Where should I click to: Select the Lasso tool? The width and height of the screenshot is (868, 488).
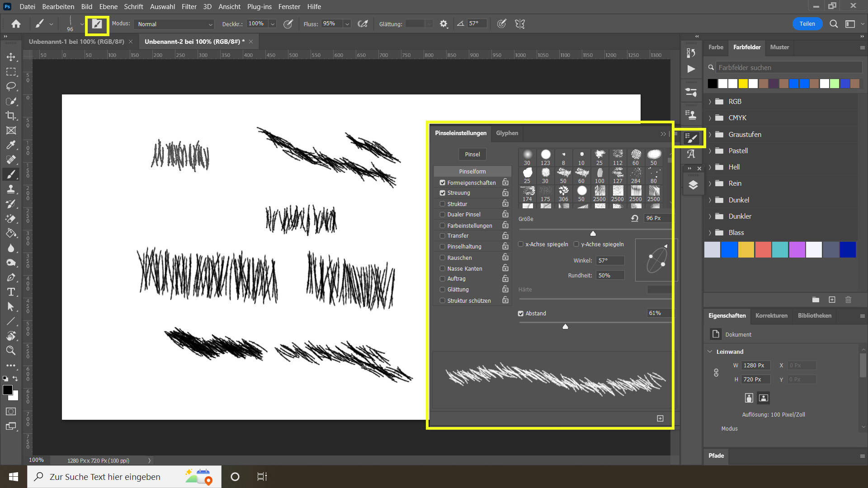click(11, 86)
